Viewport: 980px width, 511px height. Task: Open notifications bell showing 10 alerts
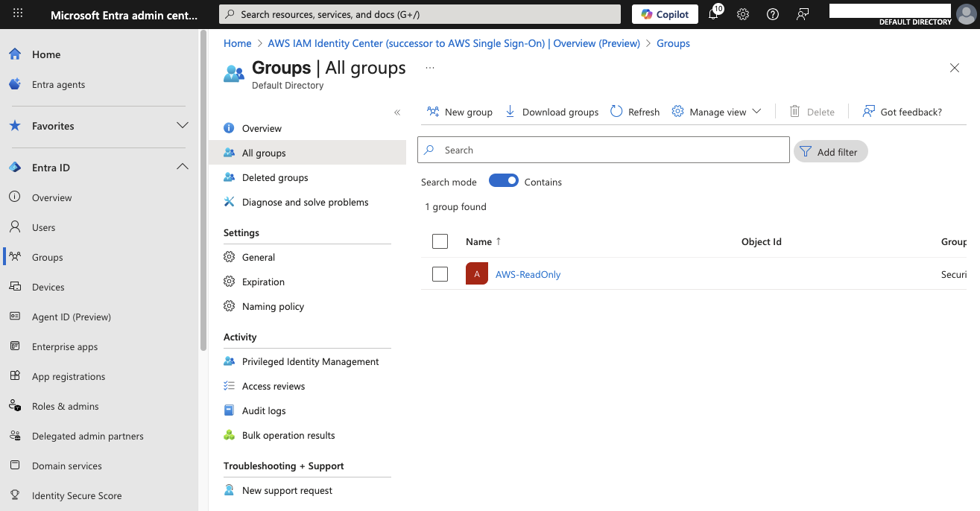click(713, 13)
